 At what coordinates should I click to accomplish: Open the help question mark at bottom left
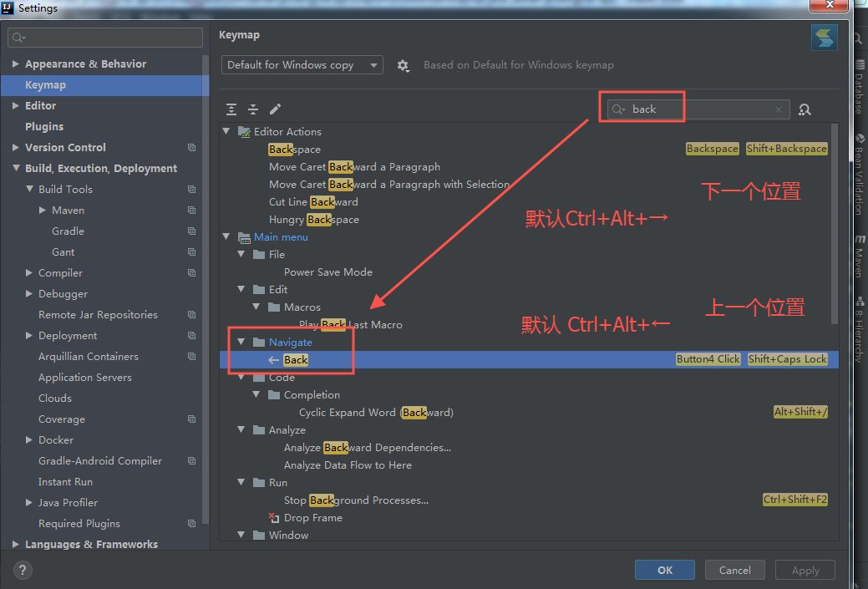click(x=22, y=570)
